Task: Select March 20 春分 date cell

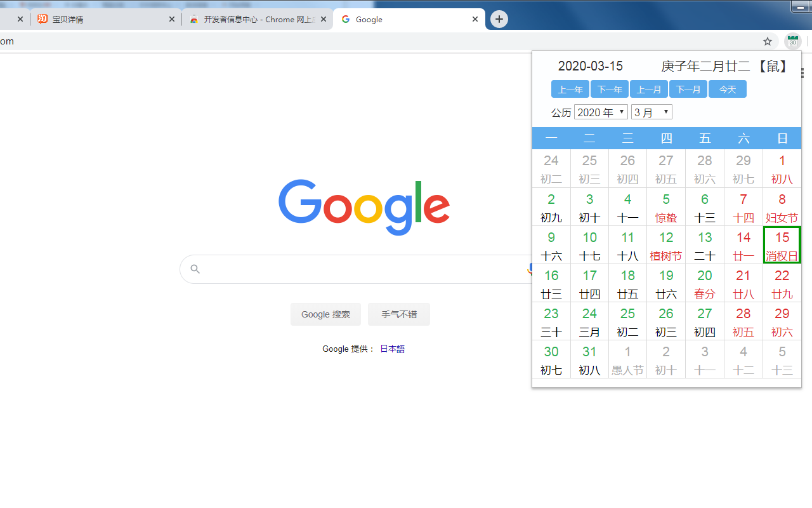Action: [x=705, y=283]
